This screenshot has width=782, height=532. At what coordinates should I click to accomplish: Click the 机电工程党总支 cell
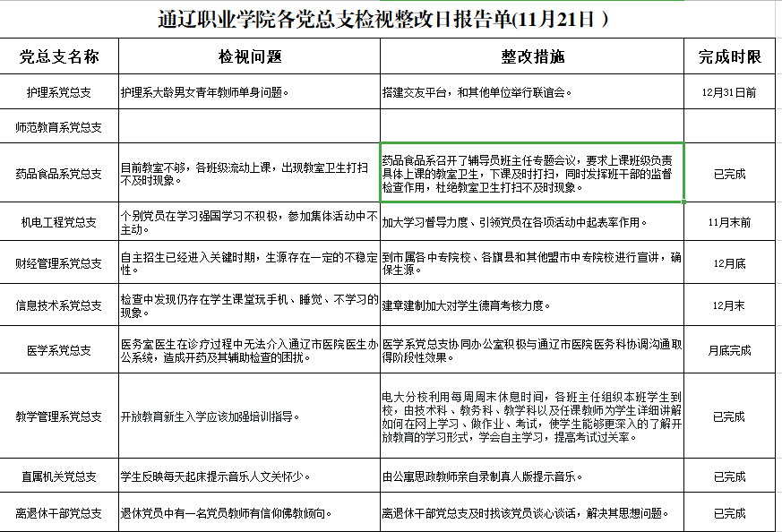[59, 222]
